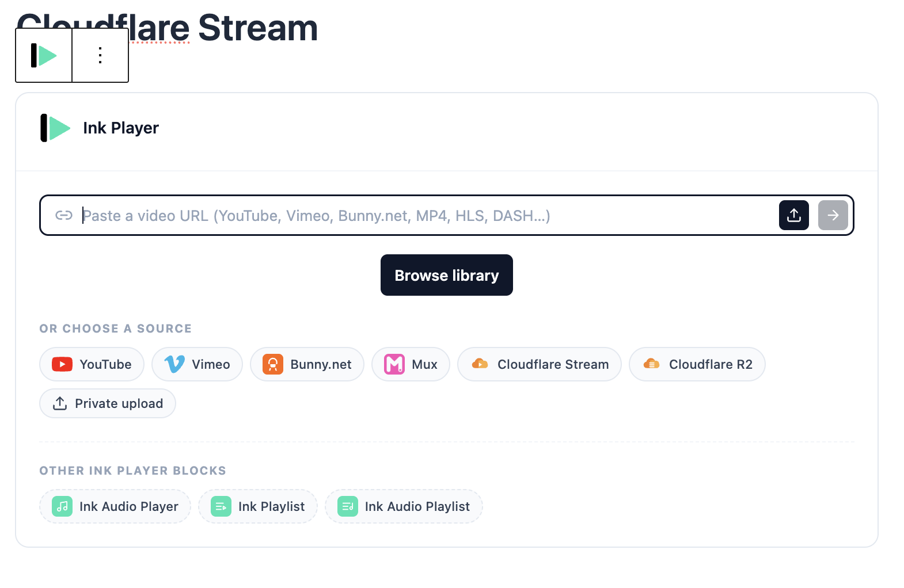Open Browse library
The image size is (904, 588).
click(x=447, y=275)
